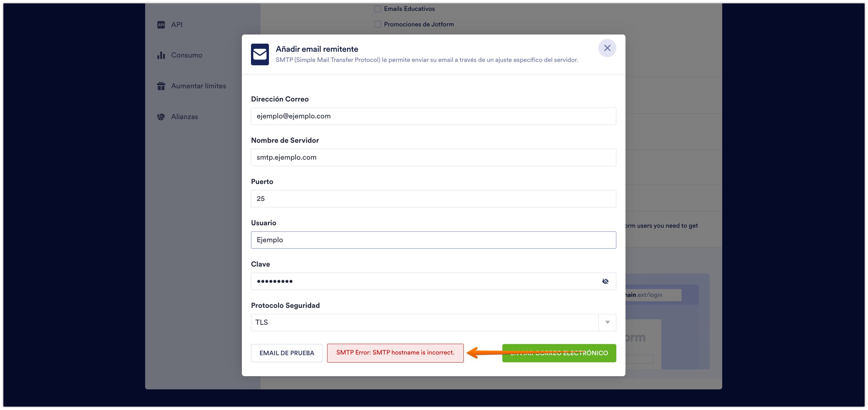The width and height of the screenshot is (868, 410).
Task: Check the Promociones de Jotform checkbox
Action: pyautogui.click(x=378, y=24)
